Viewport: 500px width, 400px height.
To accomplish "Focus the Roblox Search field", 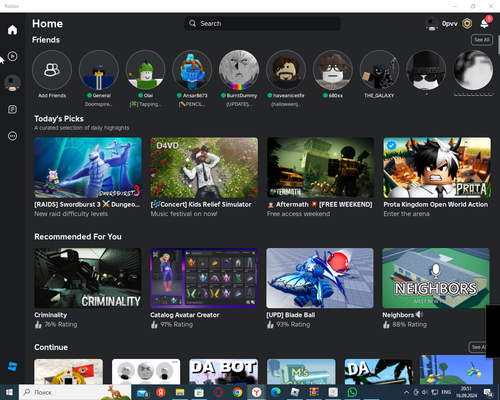I will tap(262, 23).
